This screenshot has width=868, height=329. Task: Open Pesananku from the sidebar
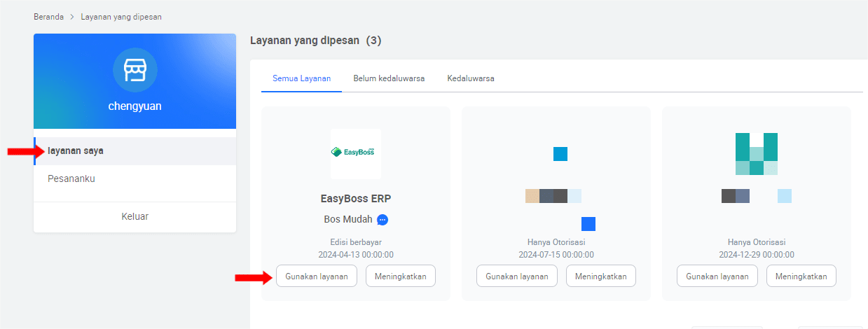71,178
